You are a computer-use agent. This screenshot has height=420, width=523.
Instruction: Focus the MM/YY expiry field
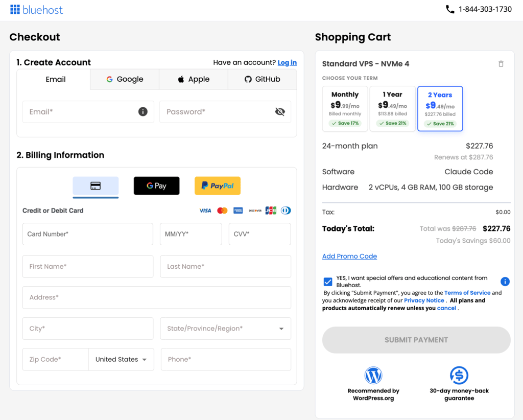coord(191,234)
